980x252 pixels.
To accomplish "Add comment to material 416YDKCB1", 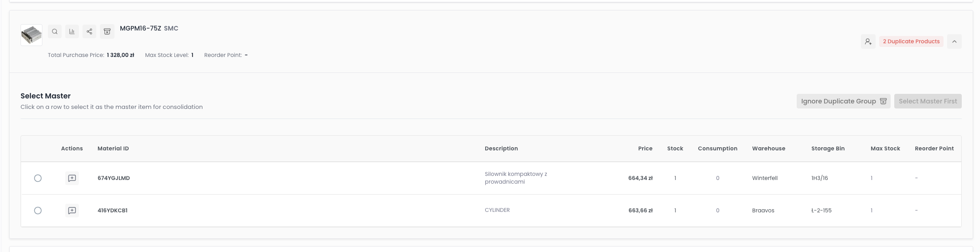I will point(72,211).
